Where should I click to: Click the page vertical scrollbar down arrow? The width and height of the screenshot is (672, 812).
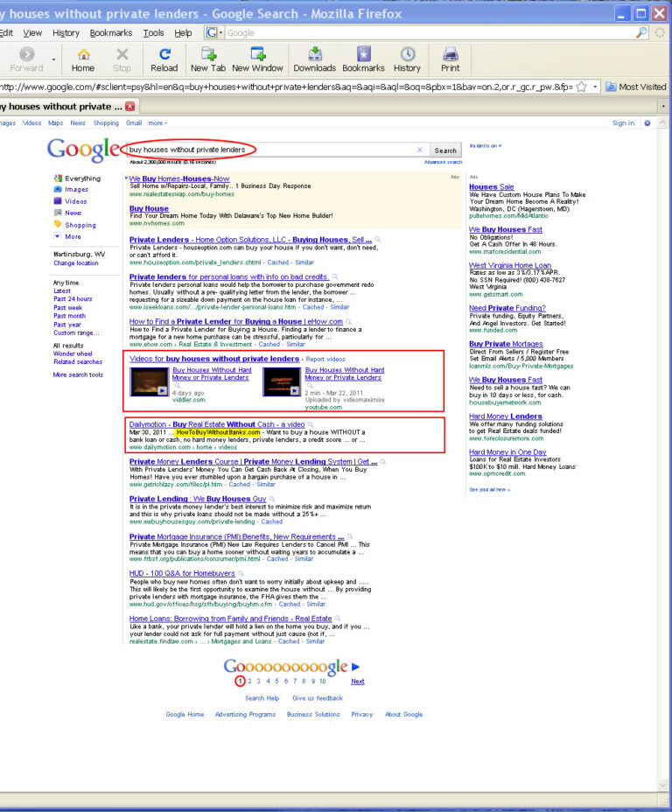(x=663, y=785)
